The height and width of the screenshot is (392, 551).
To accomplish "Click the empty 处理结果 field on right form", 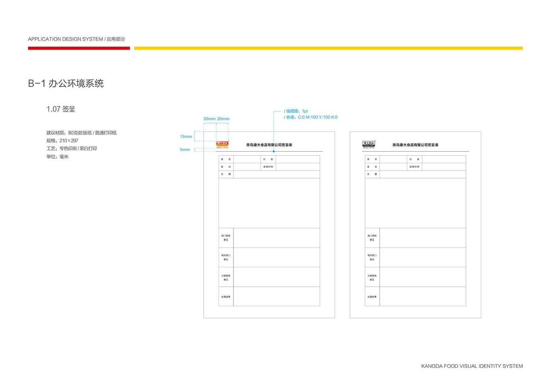I will tap(423, 296).
